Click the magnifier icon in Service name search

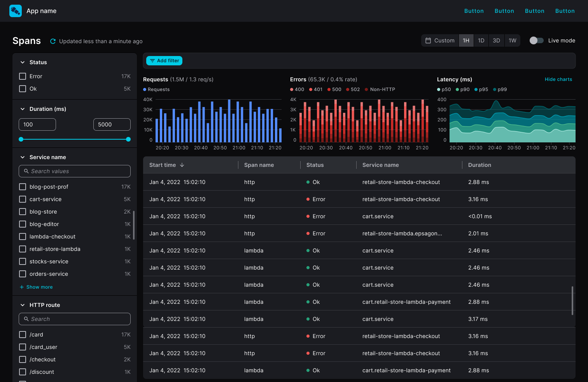26,171
